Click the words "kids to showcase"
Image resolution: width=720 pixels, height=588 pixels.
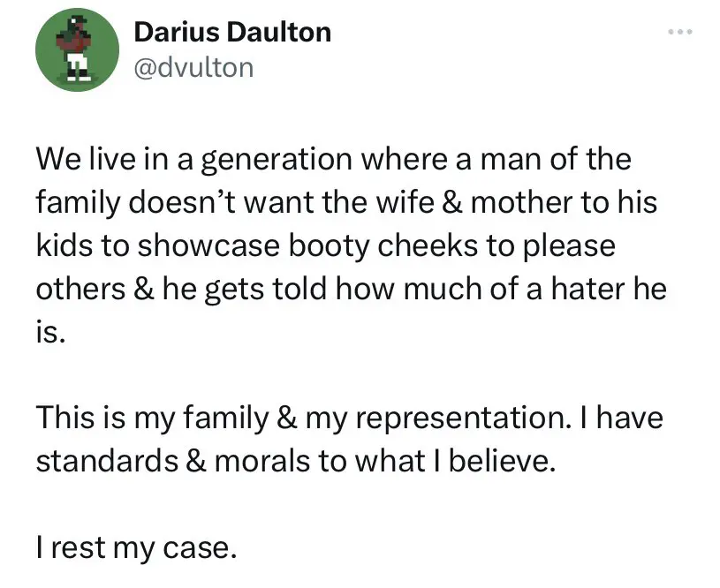click(151, 245)
